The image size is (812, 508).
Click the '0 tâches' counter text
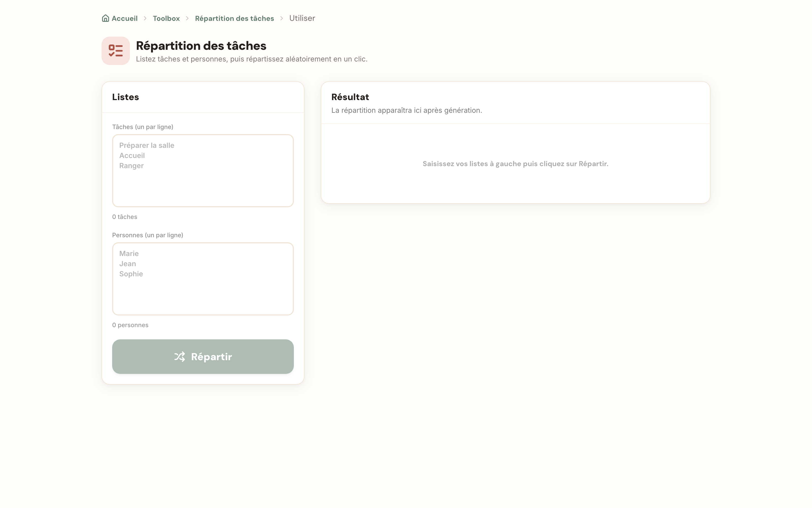pos(125,217)
